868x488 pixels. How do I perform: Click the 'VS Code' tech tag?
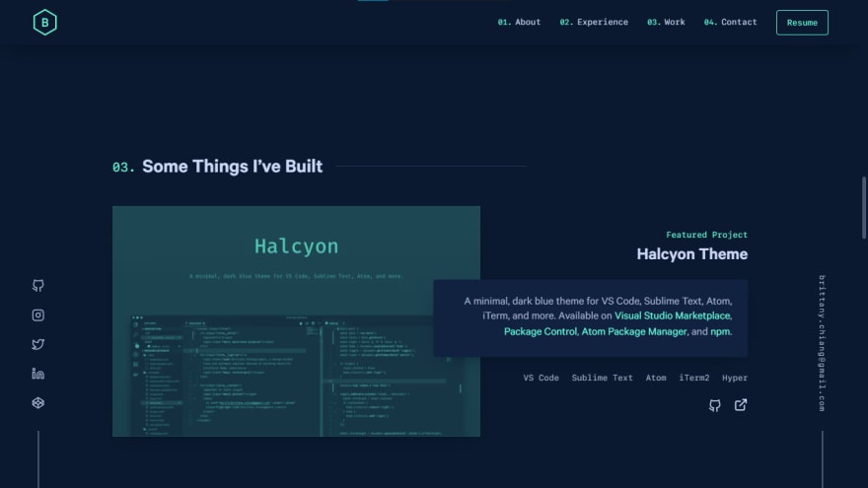(541, 378)
